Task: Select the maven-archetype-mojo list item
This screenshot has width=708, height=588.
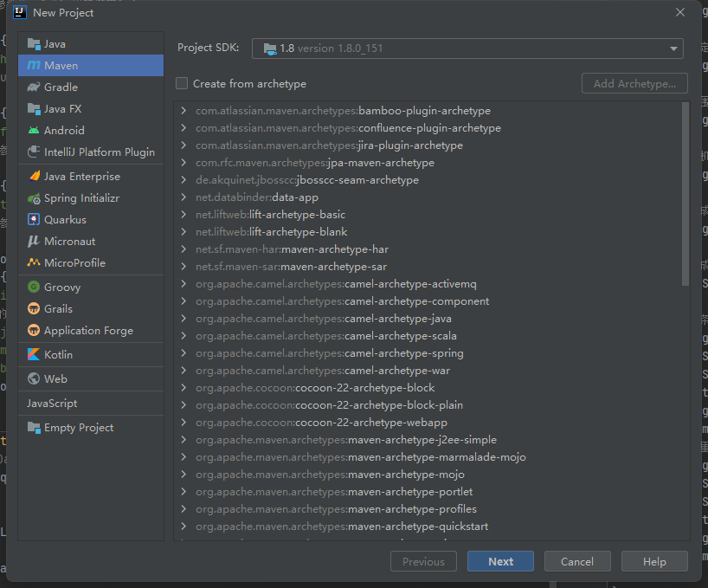Action: (406, 475)
